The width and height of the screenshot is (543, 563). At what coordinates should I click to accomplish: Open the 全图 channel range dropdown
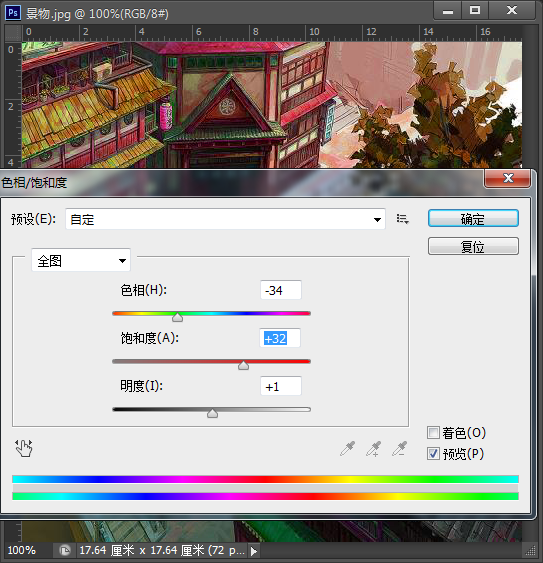81,260
